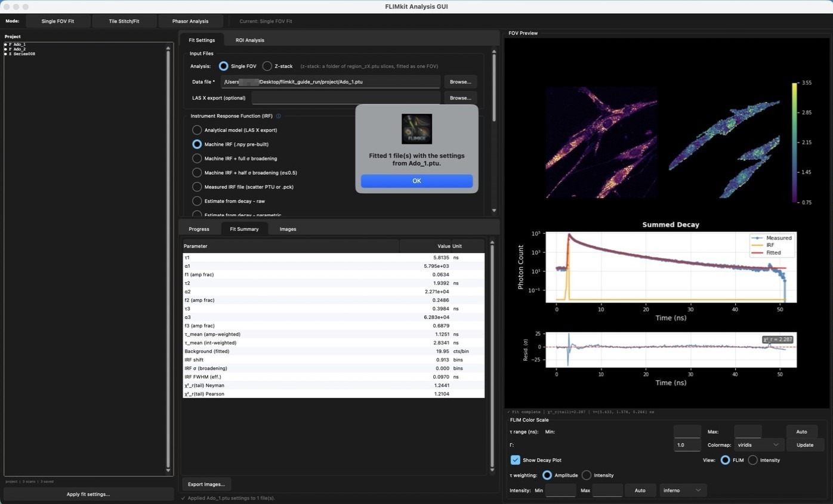Select Machine IRF + full σ broadening
The image size is (833, 504).
tap(197, 159)
